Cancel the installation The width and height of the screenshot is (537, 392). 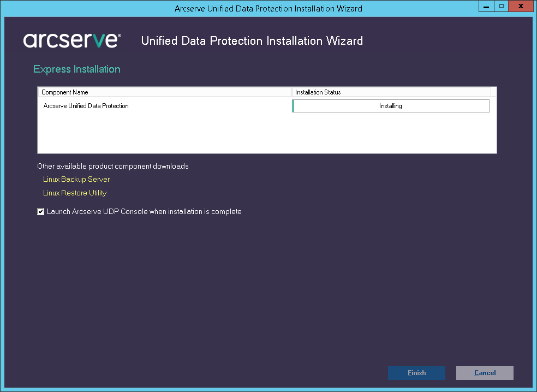click(485, 373)
